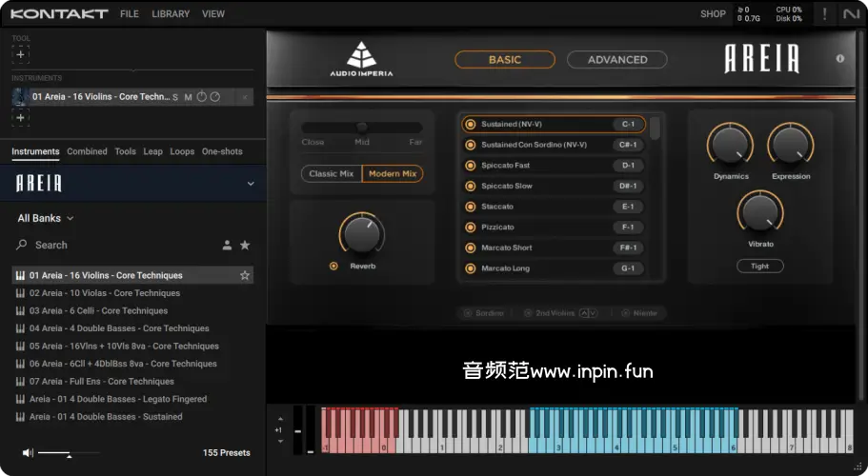Select Classic Mix
The image size is (868, 476).
pyautogui.click(x=331, y=173)
